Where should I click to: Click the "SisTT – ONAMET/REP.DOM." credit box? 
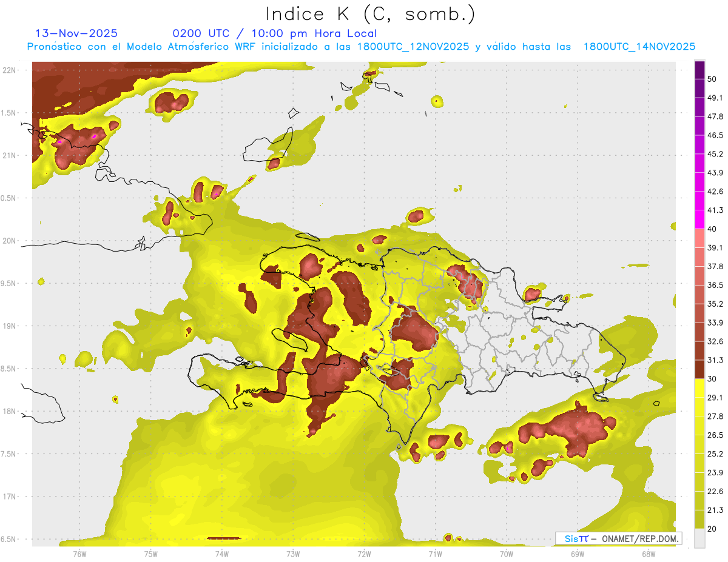click(618, 538)
